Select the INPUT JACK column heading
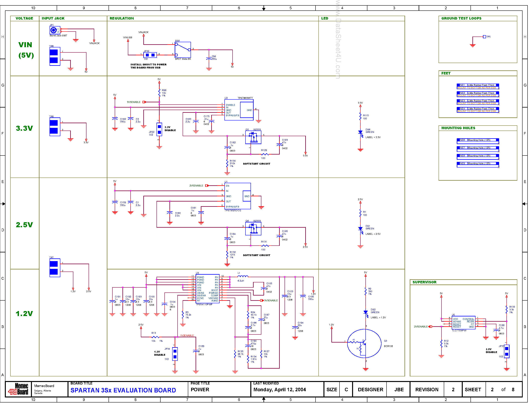The height and width of the screenshot is (411, 532). click(x=53, y=18)
